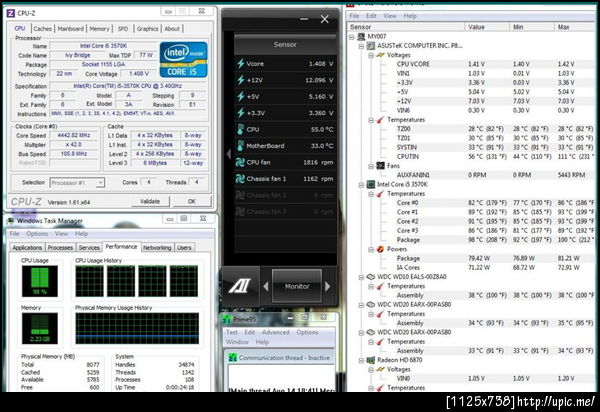This screenshot has width=600, height=412.
Task: Click the Intel Core i5 logo in CPU-Z
Action: tap(183, 59)
